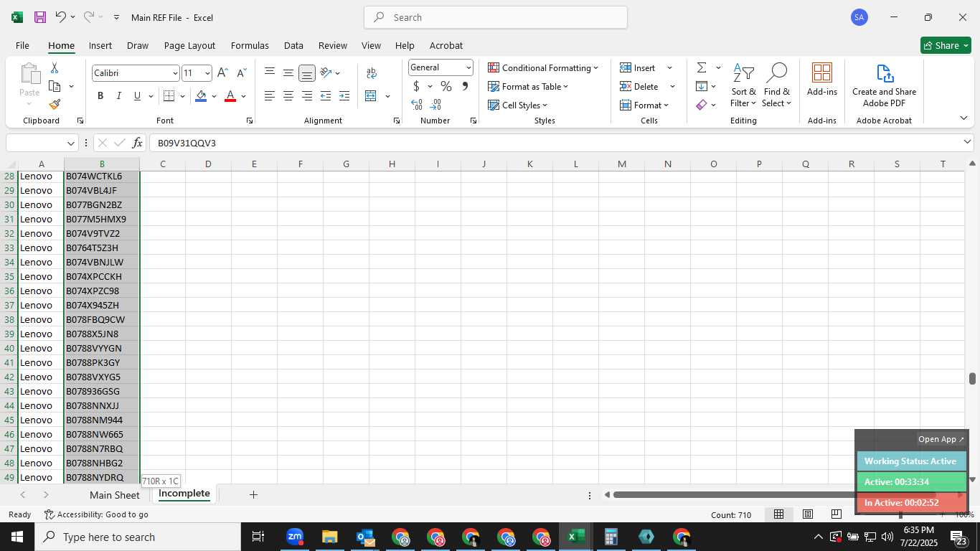Viewport: 980px width, 551px height.
Task: Decrease font size with smaller A icon
Action: tap(241, 73)
